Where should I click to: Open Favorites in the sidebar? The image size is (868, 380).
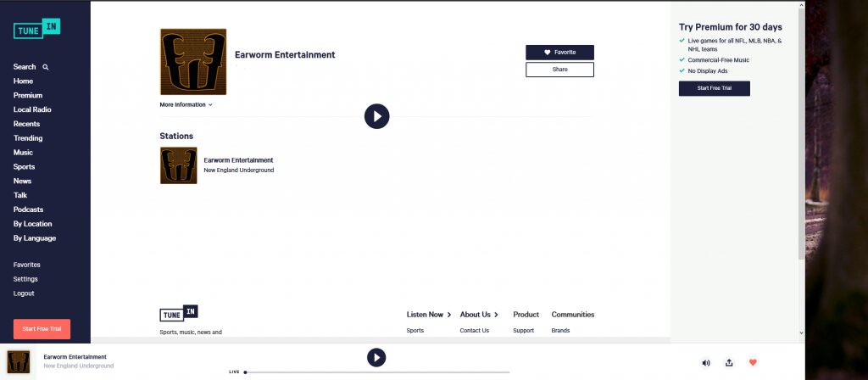[26, 265]
